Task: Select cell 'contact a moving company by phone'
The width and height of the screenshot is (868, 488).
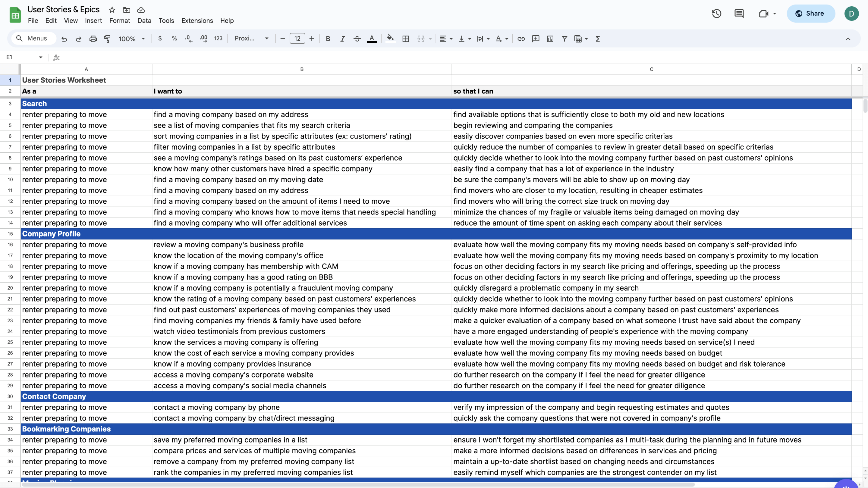Action: click(302, 407)
